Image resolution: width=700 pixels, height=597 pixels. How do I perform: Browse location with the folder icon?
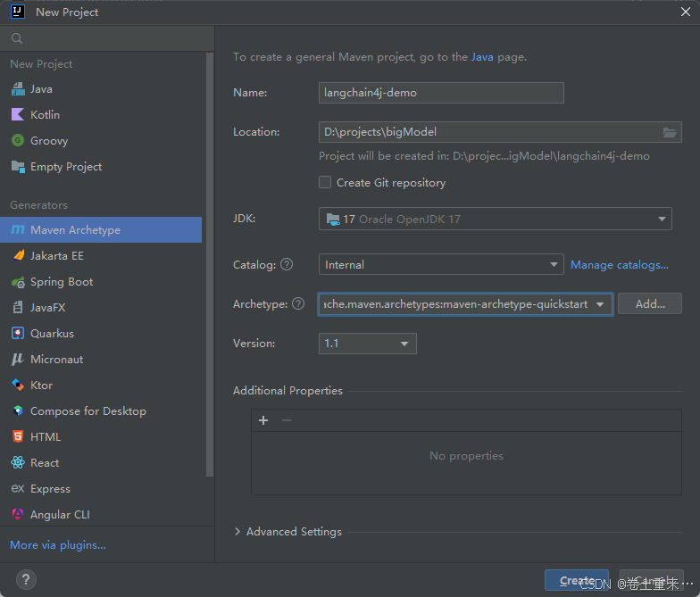point(670,132)
